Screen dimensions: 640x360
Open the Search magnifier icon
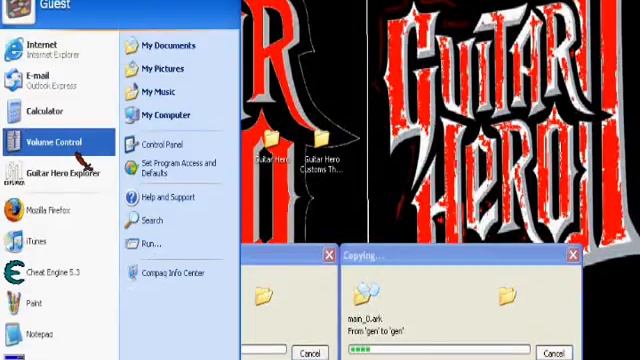[x=131, y=220]
